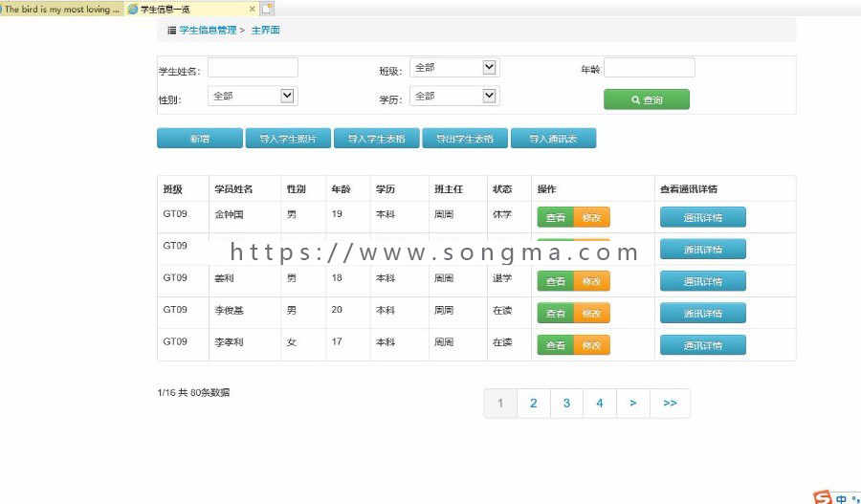Open 通讯详情 for 金钟国
Screen dimensions: 861x504
(x=703, y=217)
